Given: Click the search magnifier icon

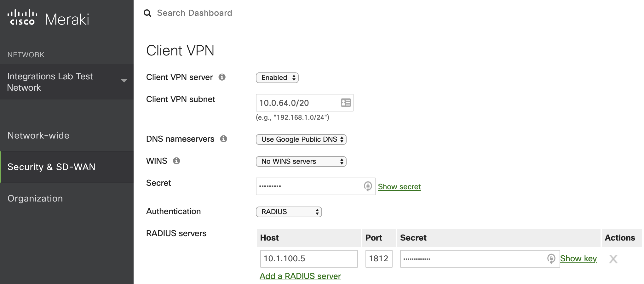Looking at the screenshot, I should [x=148, y=13].
